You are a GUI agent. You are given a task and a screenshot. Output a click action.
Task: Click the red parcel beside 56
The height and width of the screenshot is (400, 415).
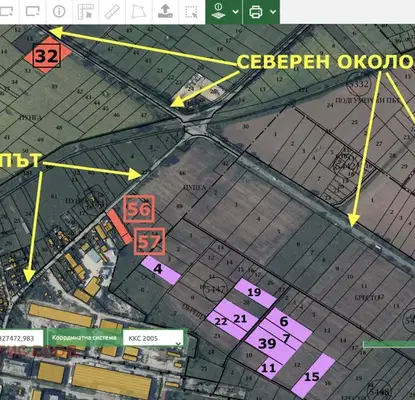click(119, 226)
